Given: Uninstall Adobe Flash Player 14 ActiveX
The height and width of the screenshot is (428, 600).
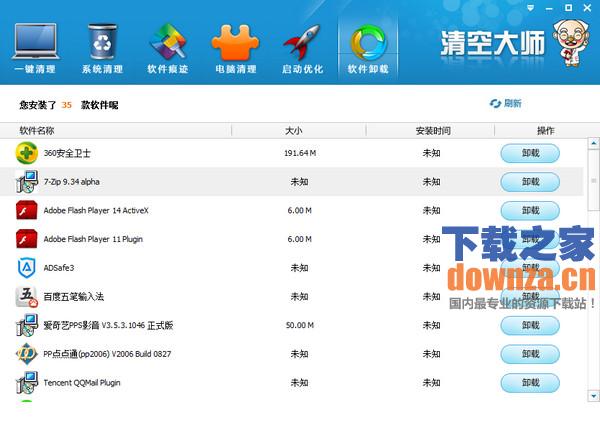Looking at the screenshot, I should (530, 211).
